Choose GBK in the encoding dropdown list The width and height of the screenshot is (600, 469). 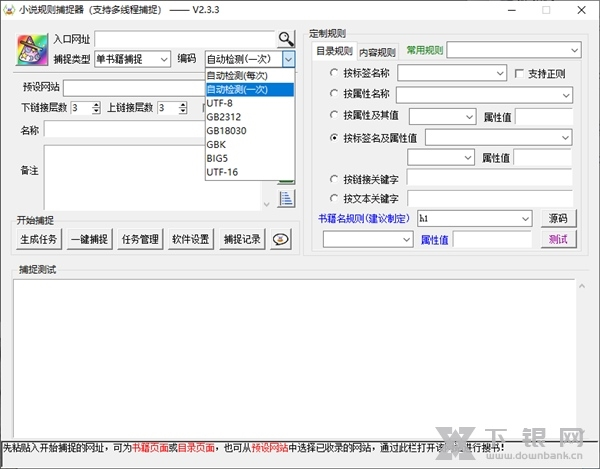pos(216,144)
